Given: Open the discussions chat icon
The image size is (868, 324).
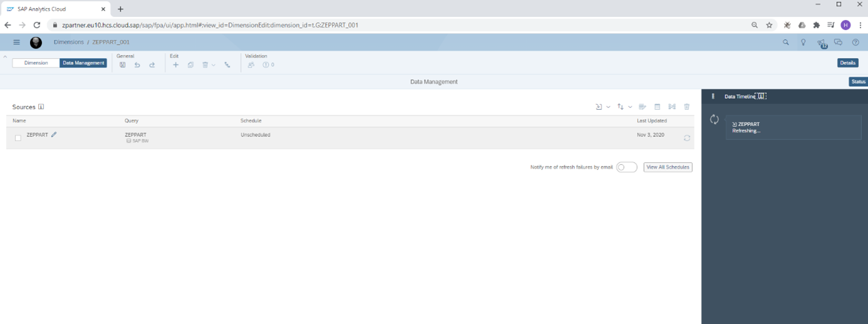Looking at the screenshot, I should [x=838, y=43].
